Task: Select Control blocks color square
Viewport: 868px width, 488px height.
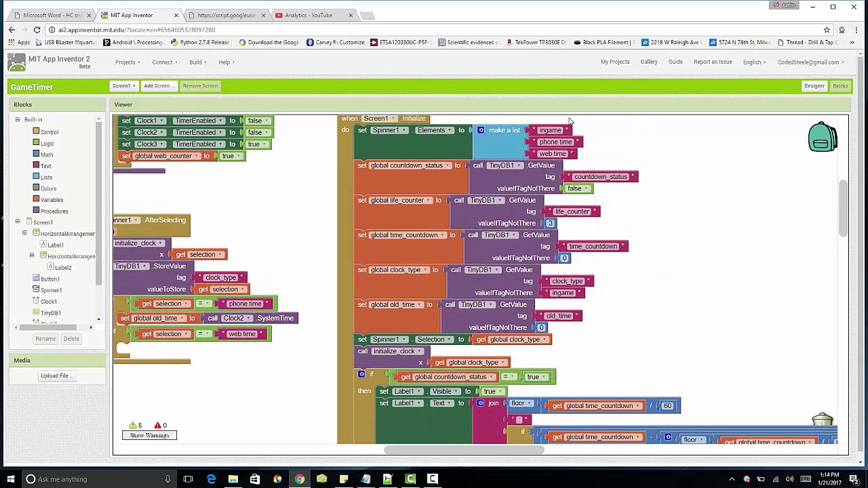Action: pos(36,131)
